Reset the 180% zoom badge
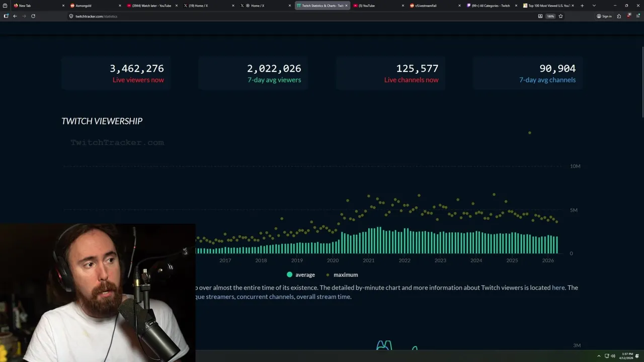Screen dimensions: 644x362 pos(550,16)
